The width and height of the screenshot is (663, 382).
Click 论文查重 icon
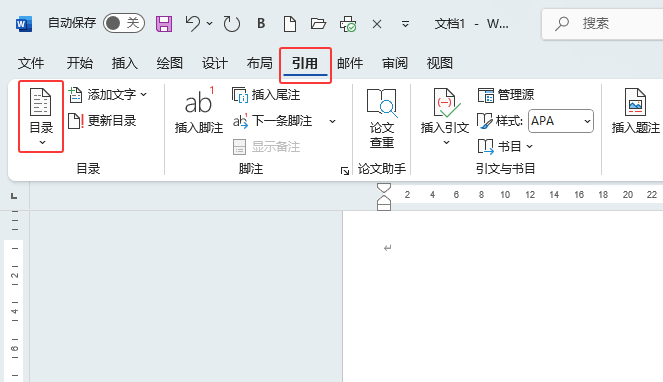click(x=382, y=118)
